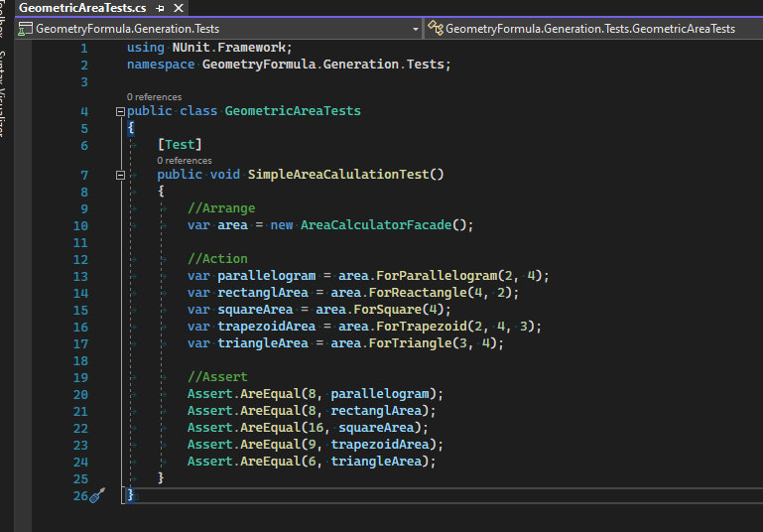This screenshot has height=532, width=763.
Task: Click the class icon in navigation bar
Action: click(x=435, y=28)
